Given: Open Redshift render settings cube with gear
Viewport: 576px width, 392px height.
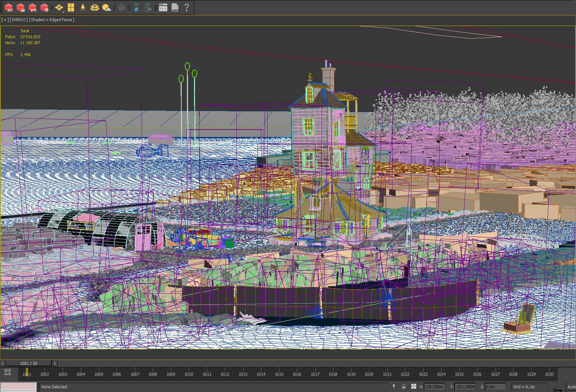Looking at the screenshot, I should (45, 7).
